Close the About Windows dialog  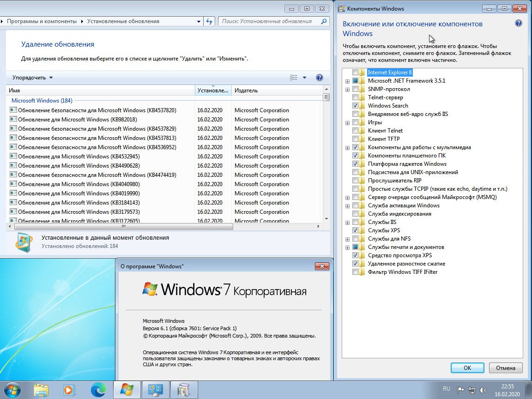[322, 266]
